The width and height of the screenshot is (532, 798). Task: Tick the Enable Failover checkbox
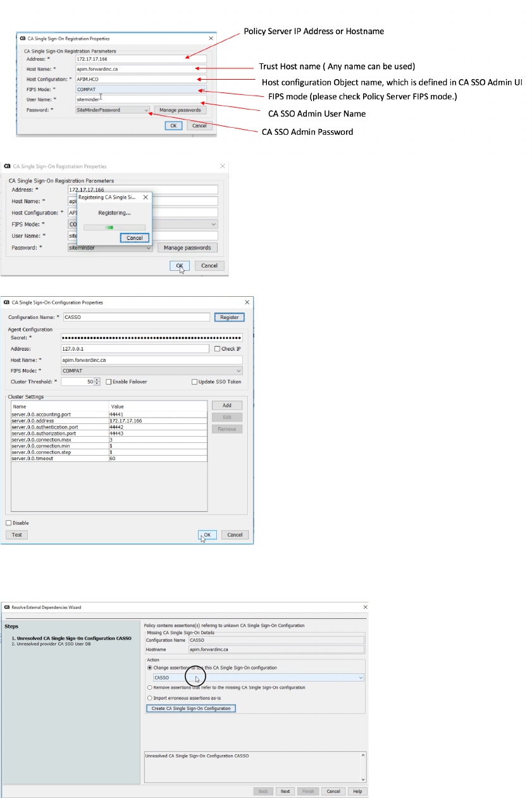click(108, 382)
